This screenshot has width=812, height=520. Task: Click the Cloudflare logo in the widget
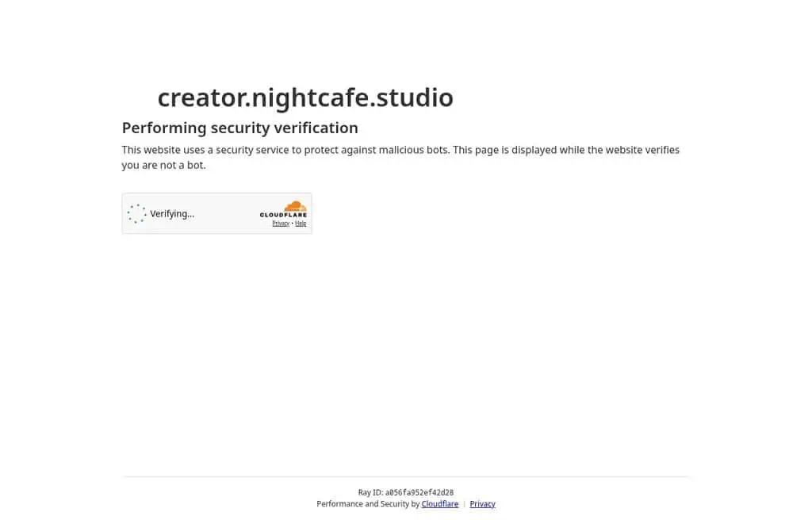point(283,209)
